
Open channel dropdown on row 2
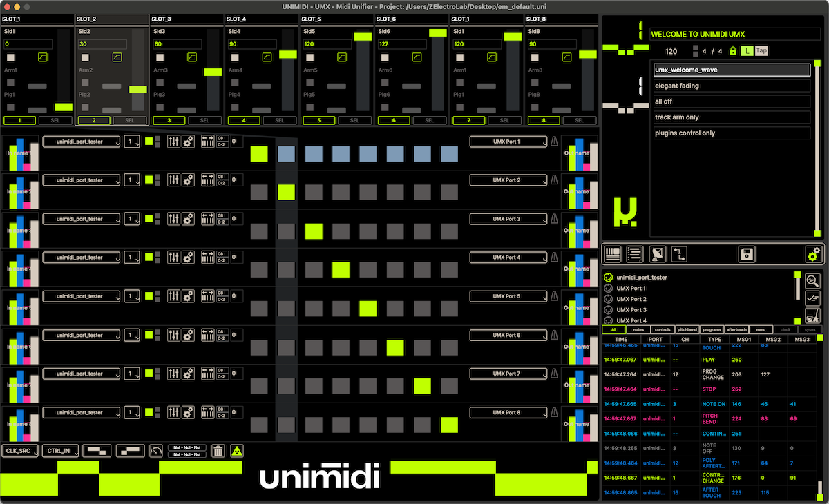[x=132, y=180]
